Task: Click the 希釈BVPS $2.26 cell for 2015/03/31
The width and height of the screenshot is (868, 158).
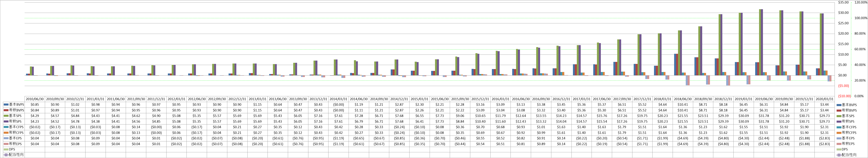Action: (x=420, y=110)
